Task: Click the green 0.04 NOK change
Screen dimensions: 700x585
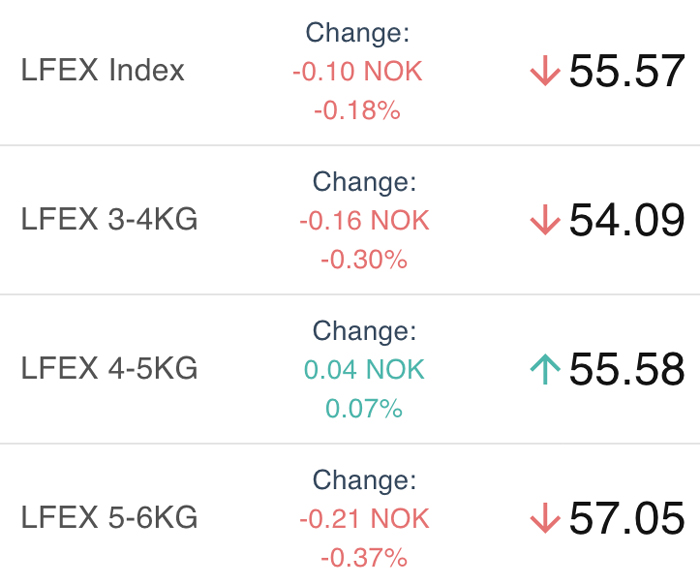Action: pos(364,370)
